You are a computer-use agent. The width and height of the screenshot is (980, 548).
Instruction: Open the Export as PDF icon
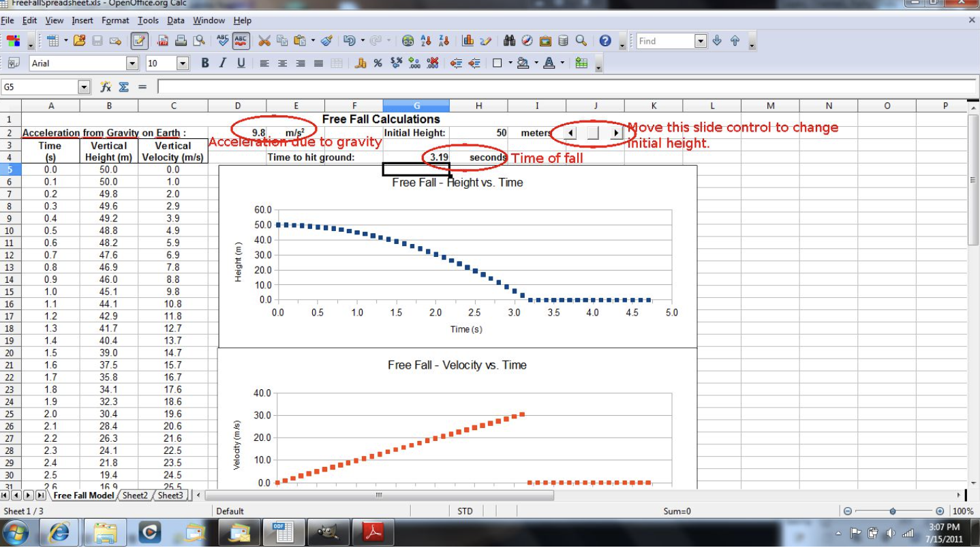pos(164,41)
